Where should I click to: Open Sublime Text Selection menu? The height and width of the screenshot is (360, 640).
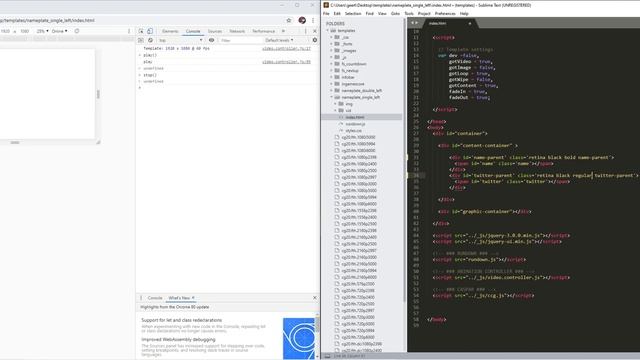[x=353, y=13]
